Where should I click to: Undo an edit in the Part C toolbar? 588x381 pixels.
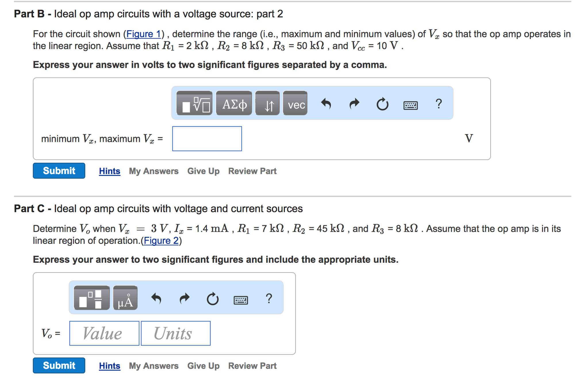(x=157, y=298)
